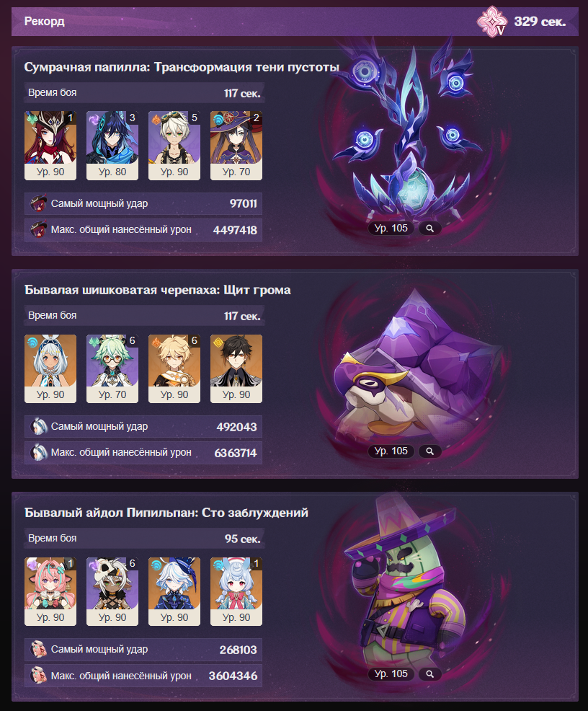Select the pink-haired Ур. 90 character card
Image resolution: width=588 pixels, height=711 pixels.
tap(50, 592)
